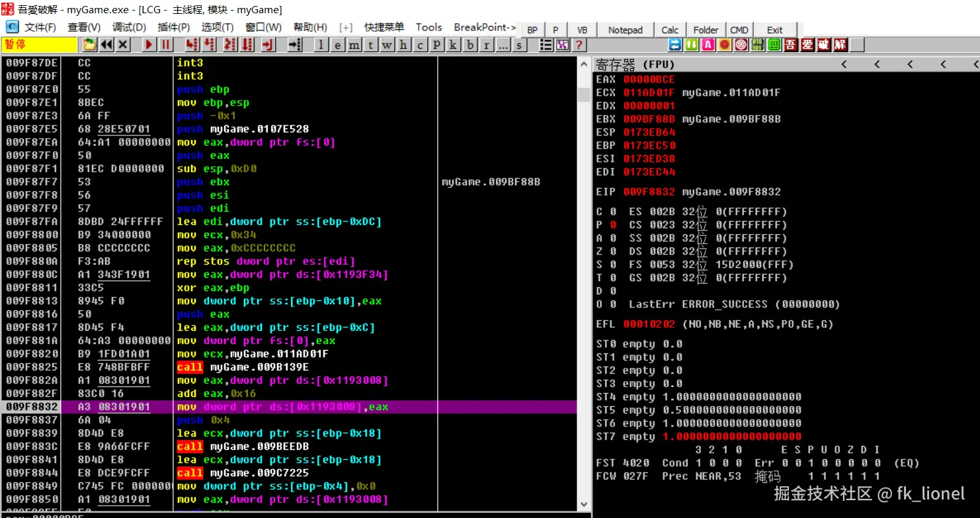980x518 pixels.
Task: Open Appearance options via the purple grid icon
Action: click(563, 44)
